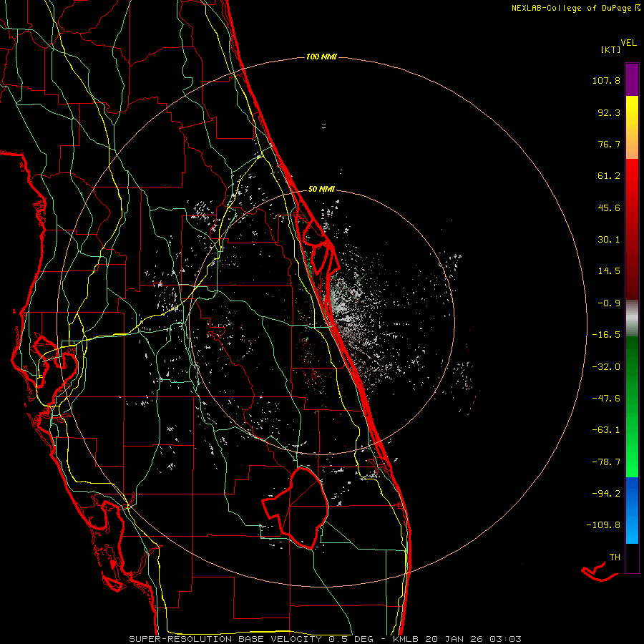Click the 50 NMI range ring label
644x644 pixels.
point(321,189)
